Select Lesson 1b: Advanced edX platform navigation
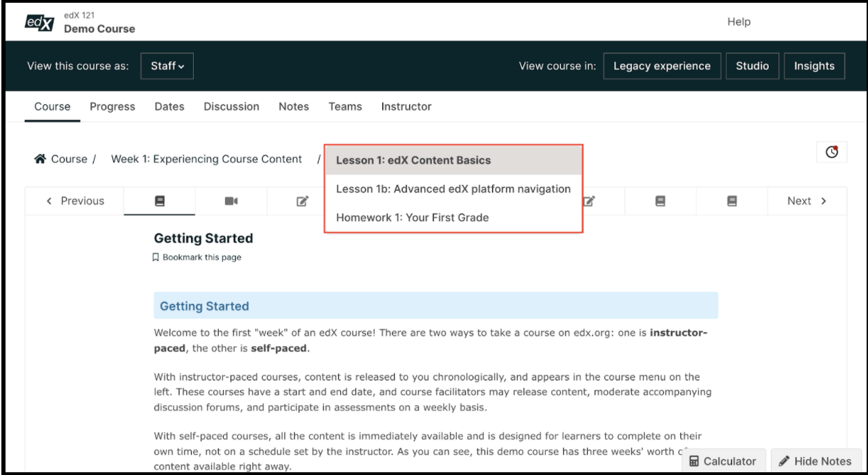Image resolution: width=868 pixels, height=475 pixels. pos(454,188)
